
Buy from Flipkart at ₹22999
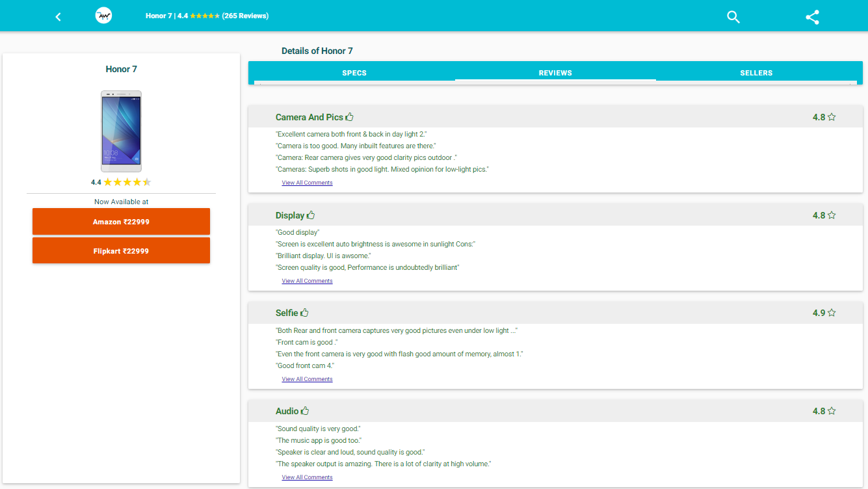tap(121, 250)
